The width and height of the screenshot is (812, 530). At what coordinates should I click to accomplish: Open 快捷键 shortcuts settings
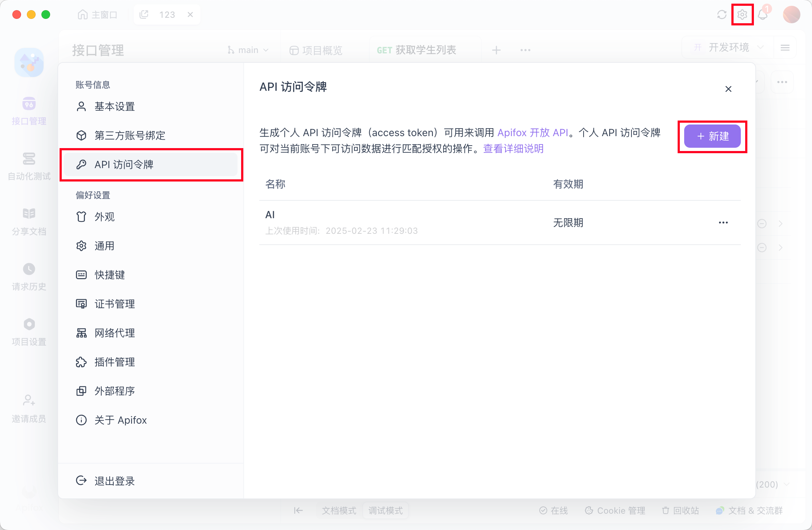pyautogui.click(x=109, y=275)
